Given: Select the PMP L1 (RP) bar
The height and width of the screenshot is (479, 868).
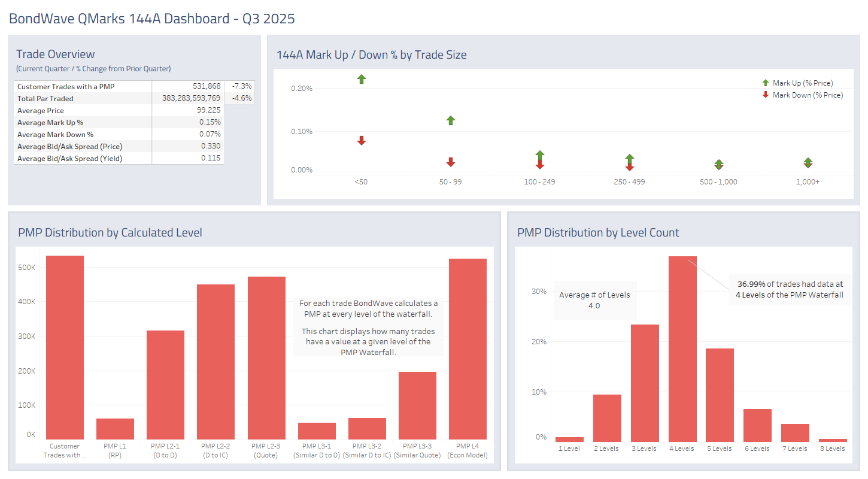Looking at the screenshot, I should click(x=115, y=429).
